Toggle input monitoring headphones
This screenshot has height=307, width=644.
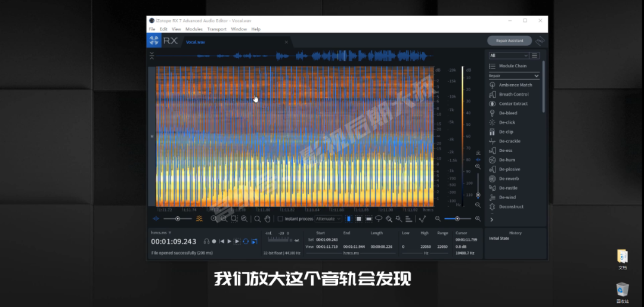click(206, 241)
